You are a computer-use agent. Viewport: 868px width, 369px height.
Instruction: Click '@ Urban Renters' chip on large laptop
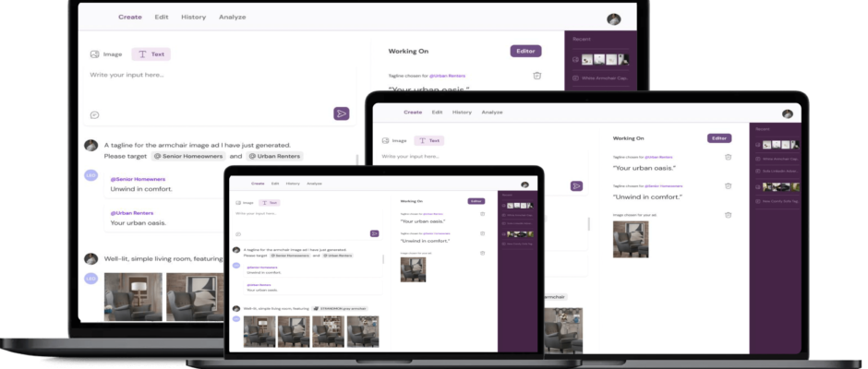[274, 157]
